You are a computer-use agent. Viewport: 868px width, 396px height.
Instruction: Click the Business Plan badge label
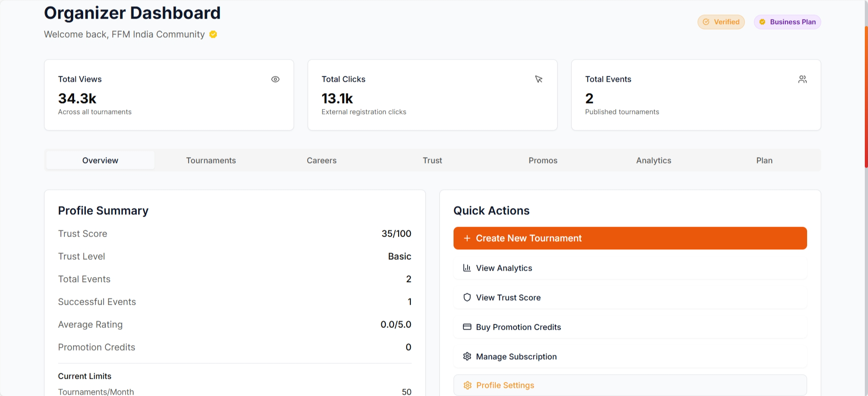[793, 22]
